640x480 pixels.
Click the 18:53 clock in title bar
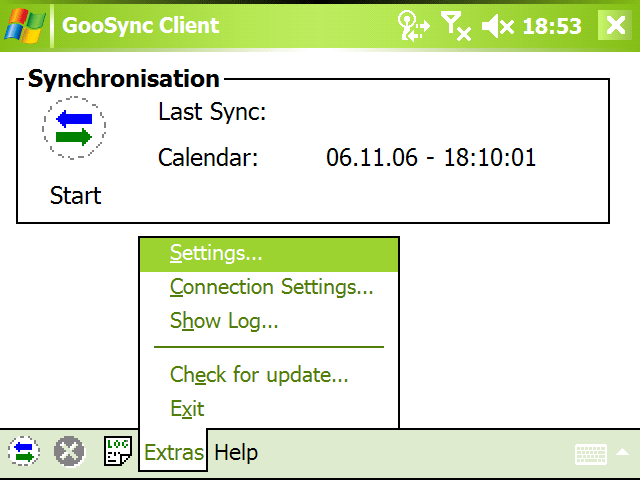(x=552, y=26)
